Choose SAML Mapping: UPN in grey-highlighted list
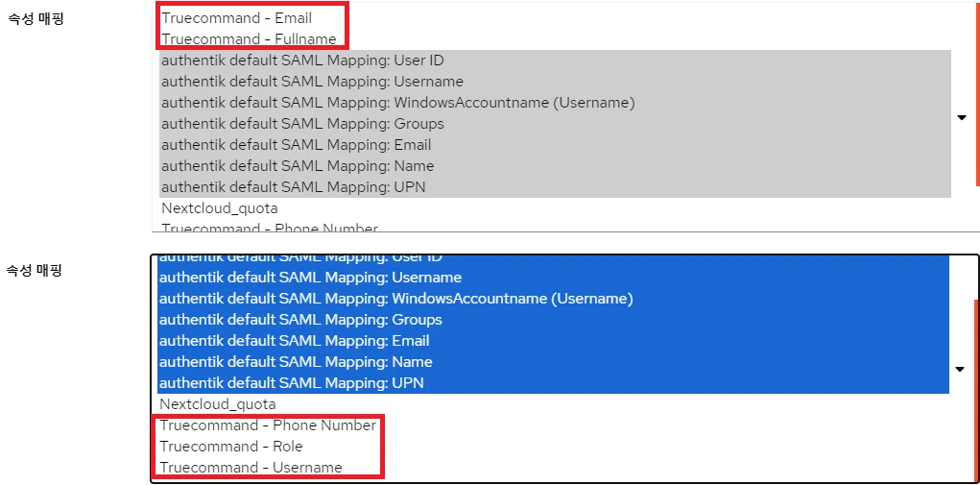The width and height of the screenshot is (980, 485). (x=555, y=187)
